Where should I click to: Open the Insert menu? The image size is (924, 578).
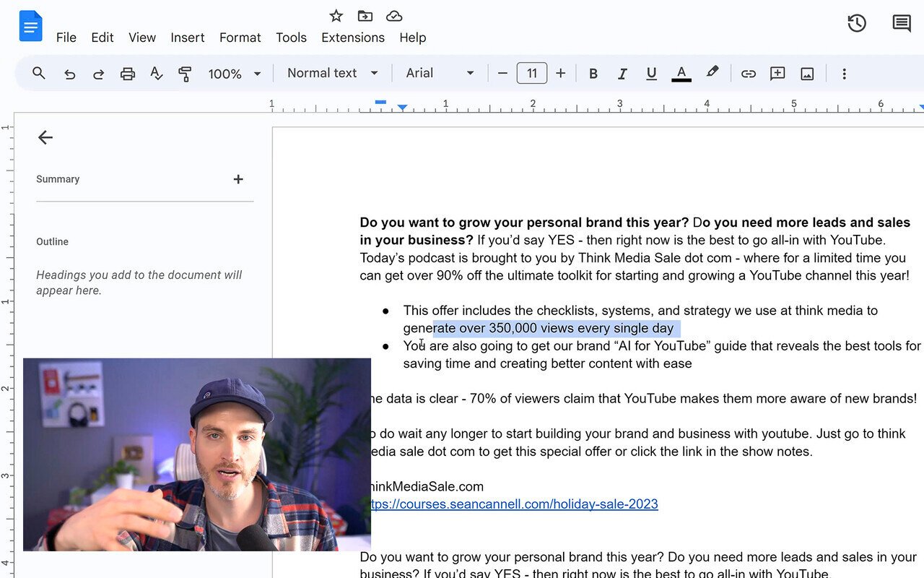(x=188, y=38)
